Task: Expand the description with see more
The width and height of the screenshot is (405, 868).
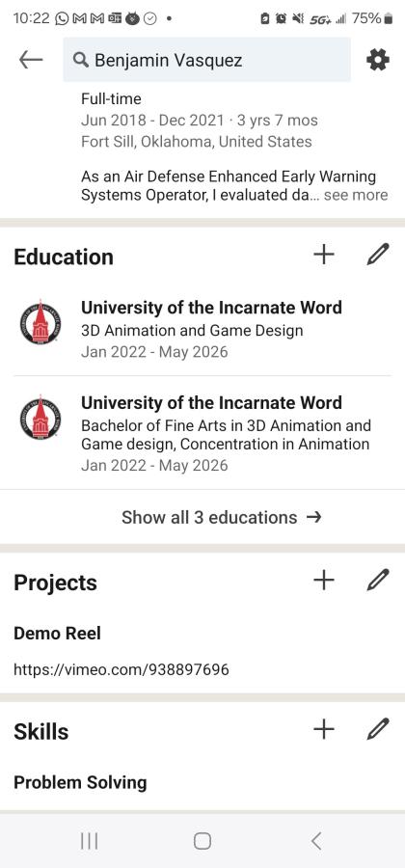Action: point(356,195)
